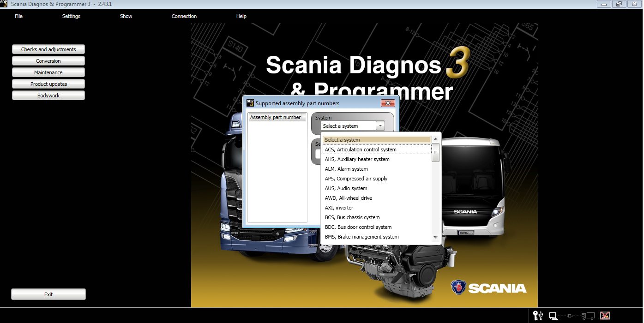Select ACS, Articulation control system
644x323 pixels.
360,150
